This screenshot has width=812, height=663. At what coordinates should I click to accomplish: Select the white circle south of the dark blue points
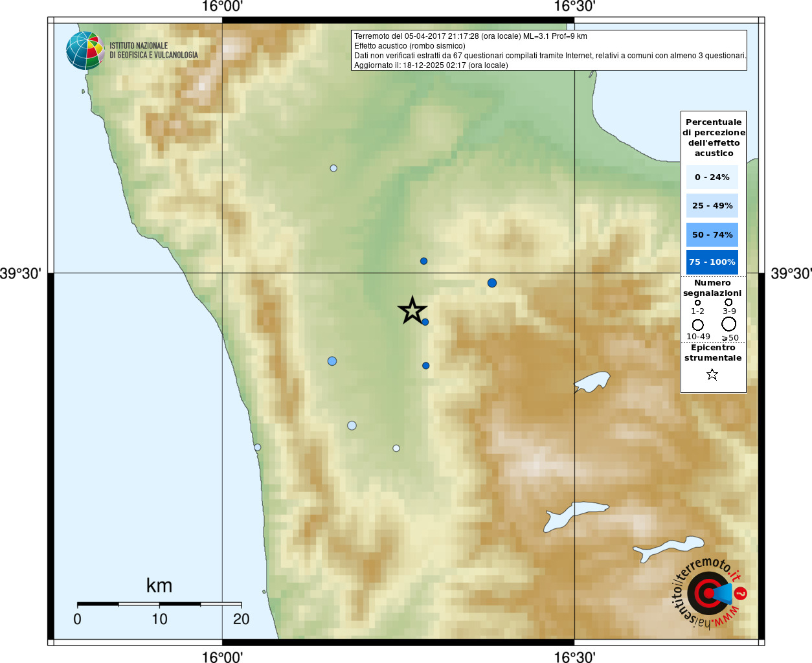click(x=396, y=448)
